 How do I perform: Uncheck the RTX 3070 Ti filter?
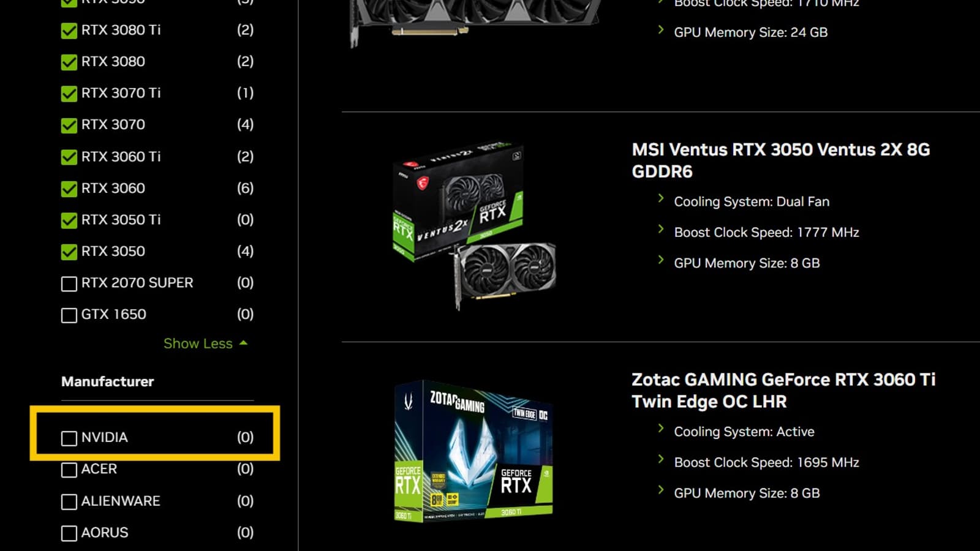tap(69, 94)
